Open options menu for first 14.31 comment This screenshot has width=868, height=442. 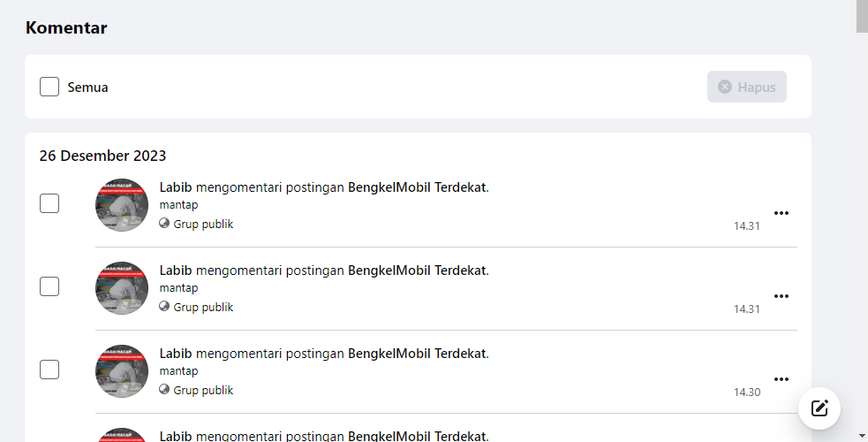pos(781,213)
